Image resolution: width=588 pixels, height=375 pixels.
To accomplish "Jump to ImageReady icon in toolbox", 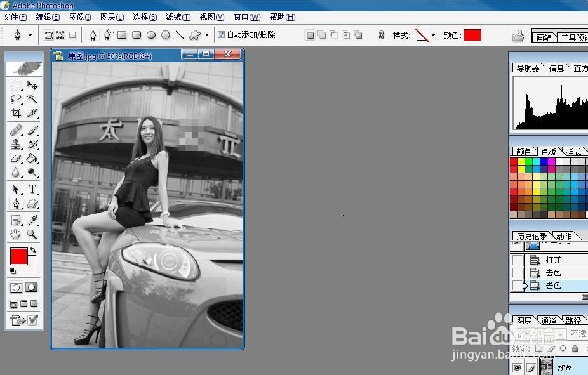I will point(18,320).
